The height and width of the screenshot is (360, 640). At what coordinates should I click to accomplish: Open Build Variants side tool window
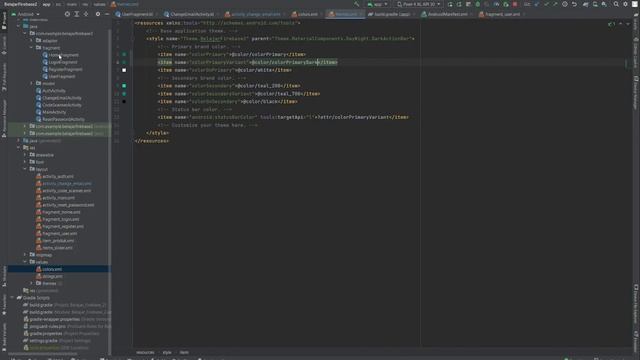click(x=4, y=336)
